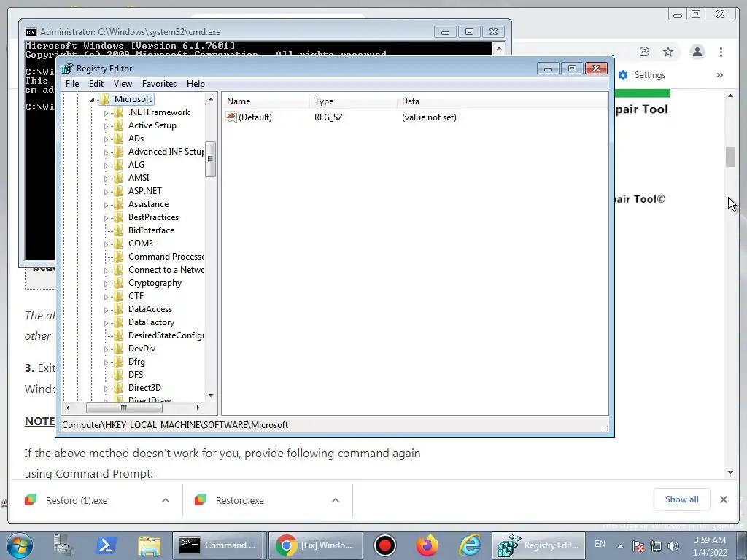Launch PowerShell from the taskbar
This screenshot has width=747, height=560.
coord(105,545)
